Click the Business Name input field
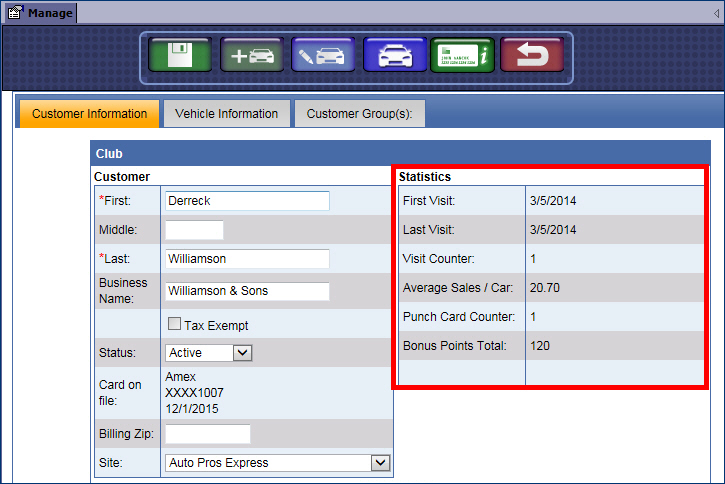Screen dimensions: 725x484 (246, 291)
